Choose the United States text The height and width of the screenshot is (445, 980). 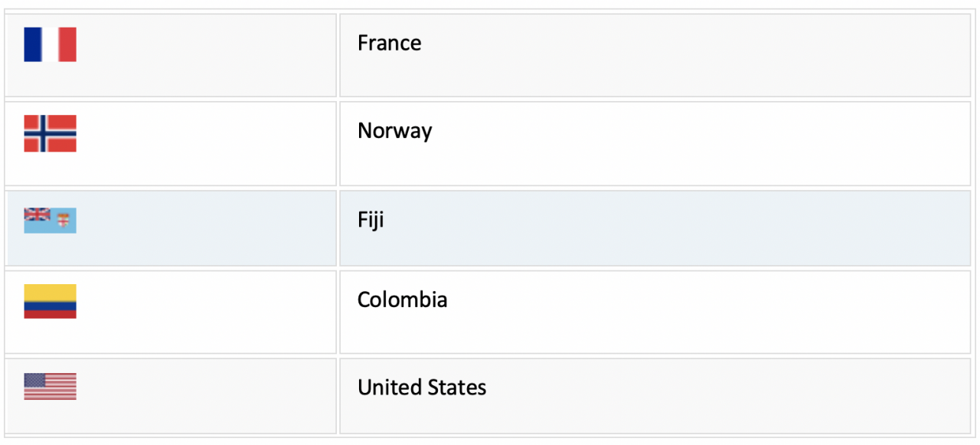(422, 388)
